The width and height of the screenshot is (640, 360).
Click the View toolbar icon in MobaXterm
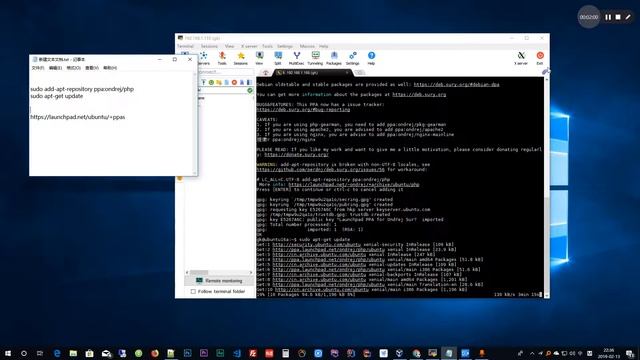[x=259, y=58]
